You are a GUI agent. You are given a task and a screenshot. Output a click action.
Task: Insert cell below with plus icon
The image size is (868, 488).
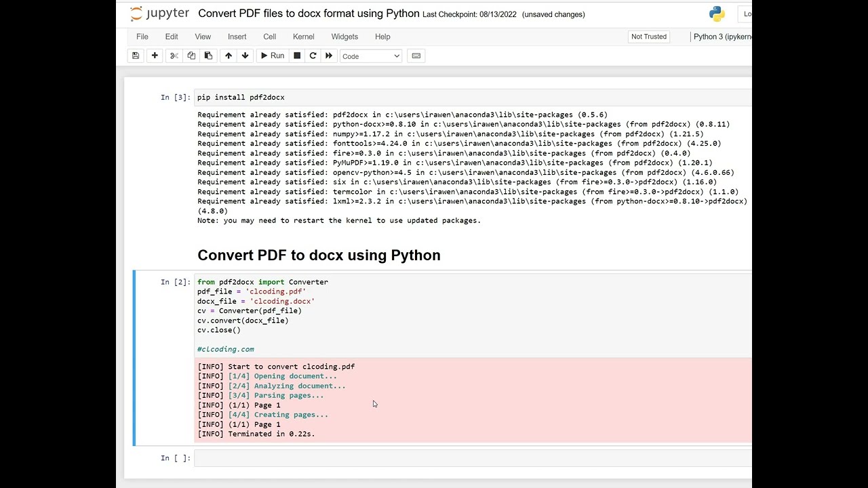[x=155, y=56]
